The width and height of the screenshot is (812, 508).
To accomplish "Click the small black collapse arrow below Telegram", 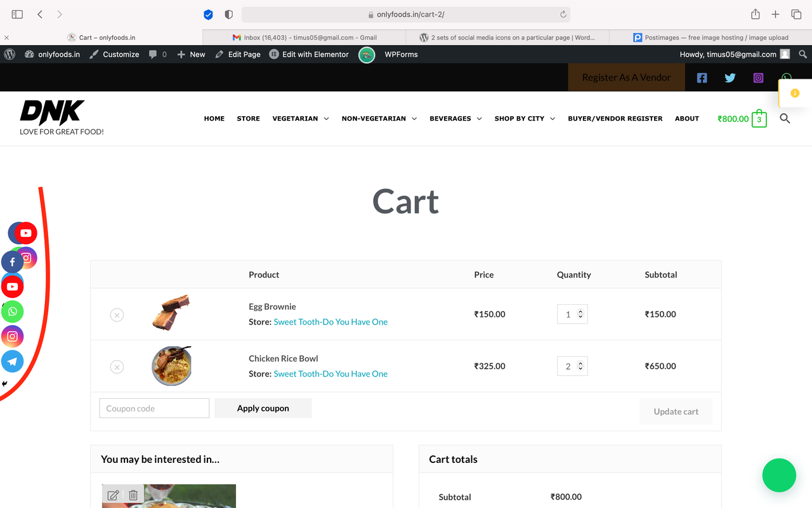I will pyautogui.click(x=4, y=384).
